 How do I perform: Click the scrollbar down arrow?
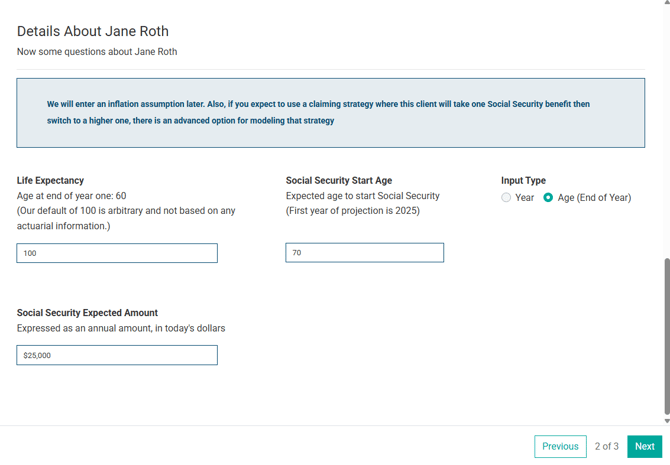coord(667,421)
